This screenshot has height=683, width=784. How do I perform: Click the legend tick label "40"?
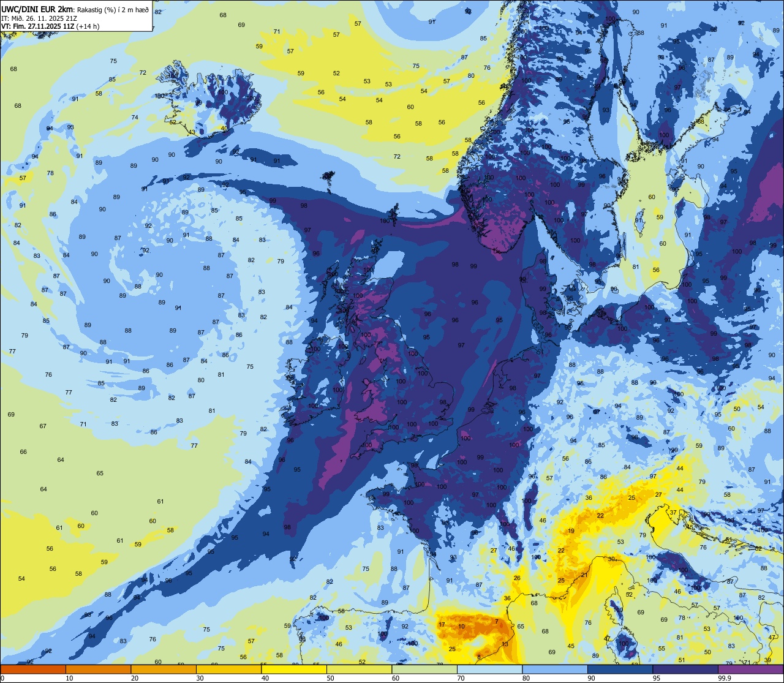pyautogui.click(x=265, y=678)
